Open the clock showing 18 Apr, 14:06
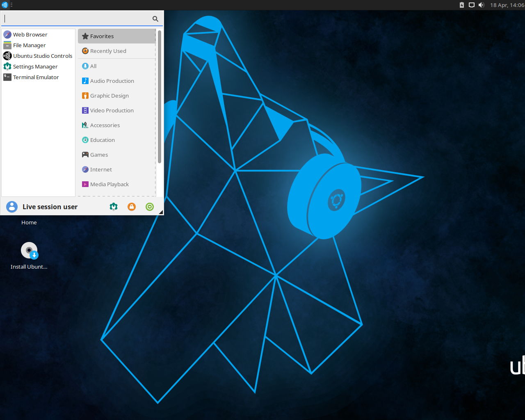The height and width of the screenshot is (420, 525). [507, 5]
